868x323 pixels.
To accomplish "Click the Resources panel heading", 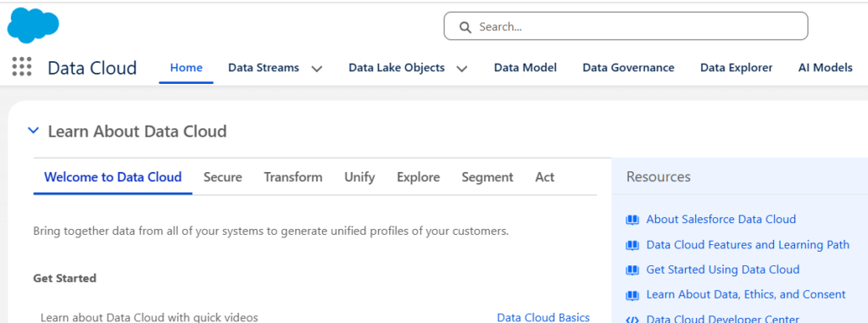I will click(x=658, y=176).
